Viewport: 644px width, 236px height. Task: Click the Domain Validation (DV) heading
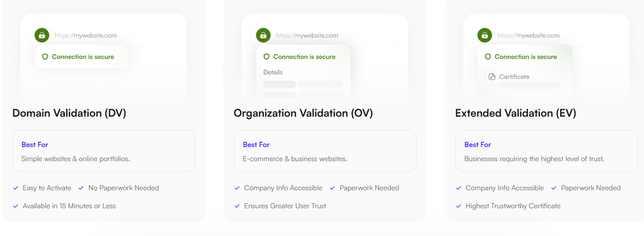coord(69,113)
